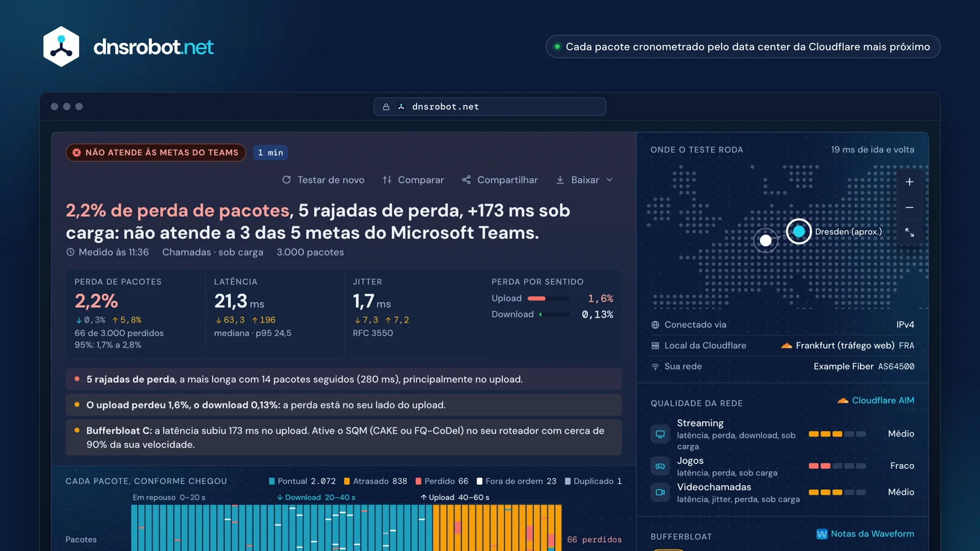This screenshot has width=980, height=551.
Task: Zoom in on the map
Action: coord(910,182)
